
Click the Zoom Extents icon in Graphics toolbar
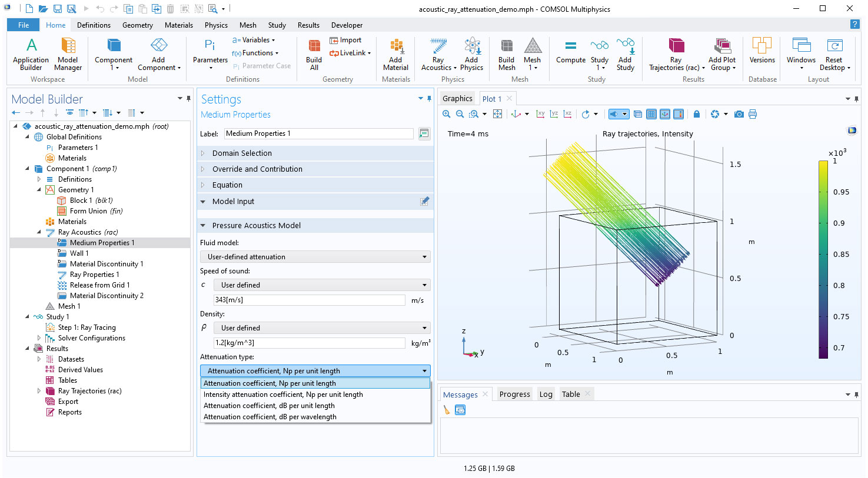point(497,114)
